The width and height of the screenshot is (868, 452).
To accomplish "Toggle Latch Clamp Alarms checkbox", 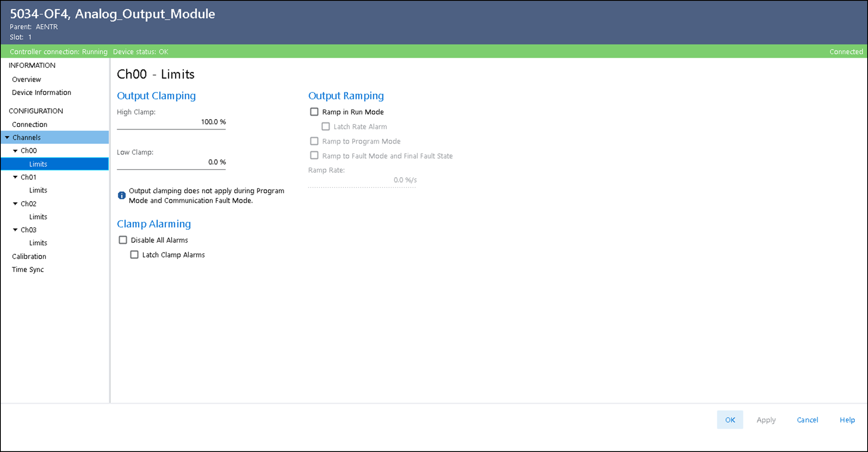I will point(134,255).
